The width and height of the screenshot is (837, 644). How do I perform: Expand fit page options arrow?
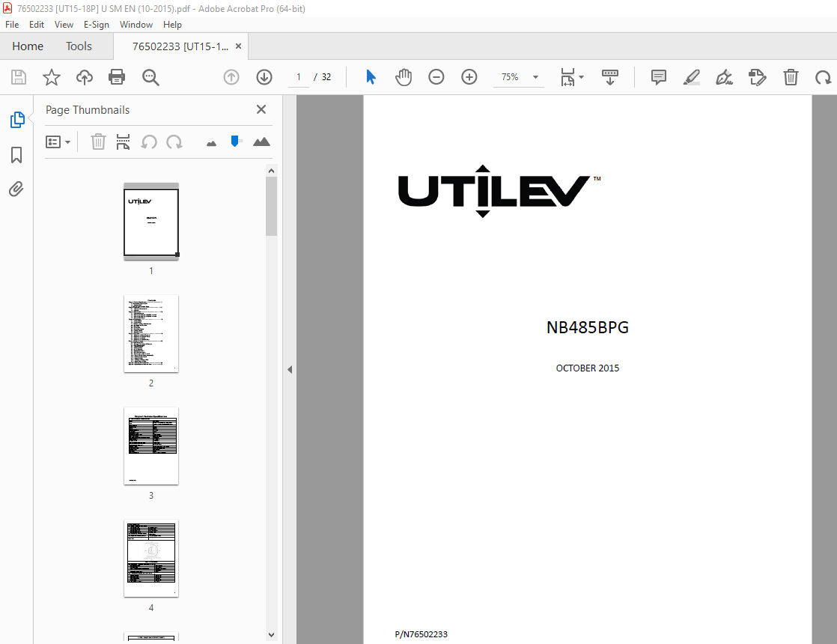tap(581, 77)
